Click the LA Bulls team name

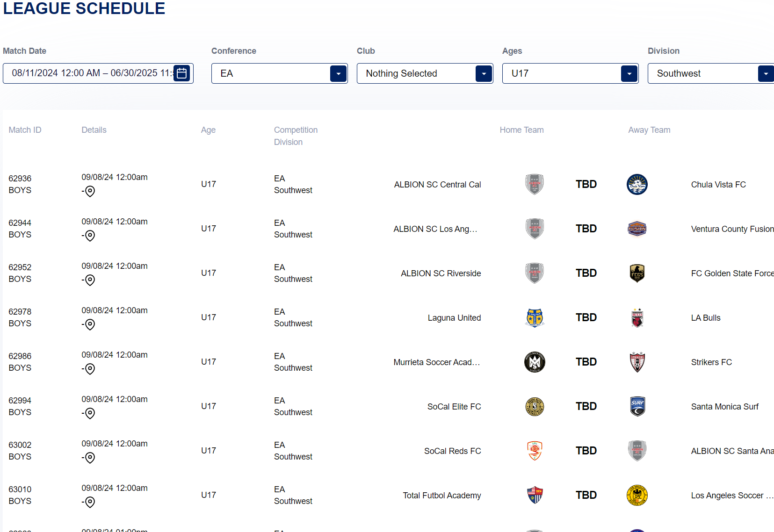(x=706, y=318)
